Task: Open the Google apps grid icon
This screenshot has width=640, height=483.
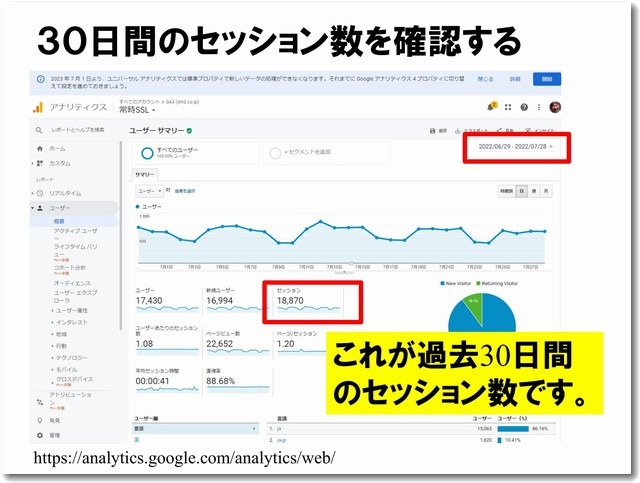Action: (509, 106)
